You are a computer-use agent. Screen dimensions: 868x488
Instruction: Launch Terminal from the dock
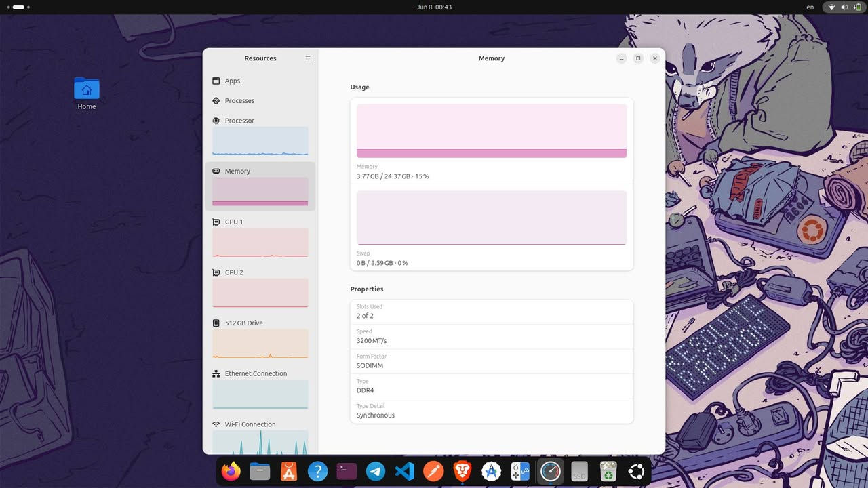[347, 471]
